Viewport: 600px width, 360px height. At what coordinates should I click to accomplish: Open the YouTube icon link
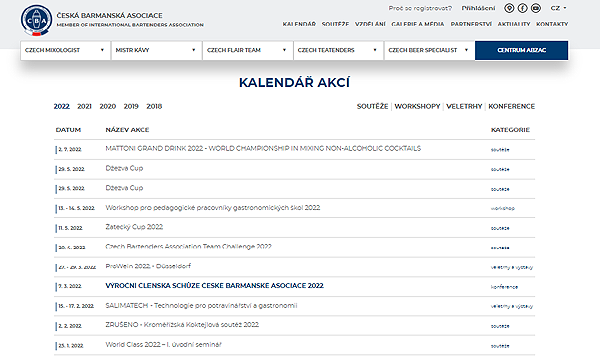point(536,8)
